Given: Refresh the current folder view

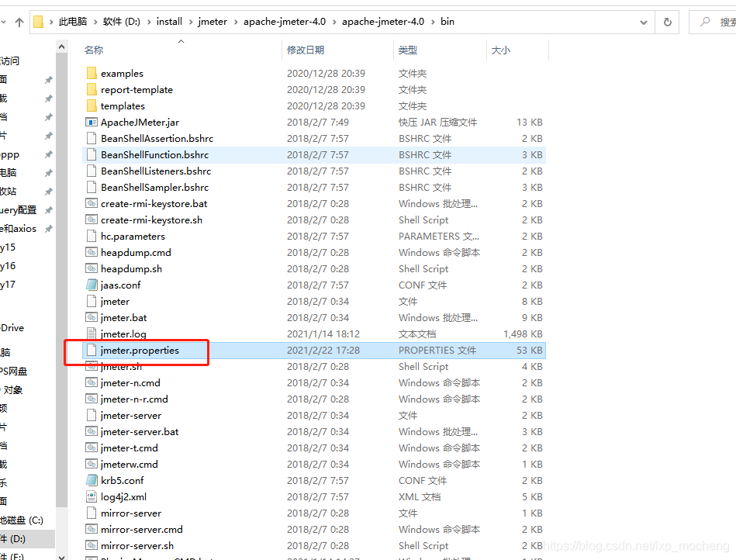Looking at the screenshot, I should click(667, 22).
